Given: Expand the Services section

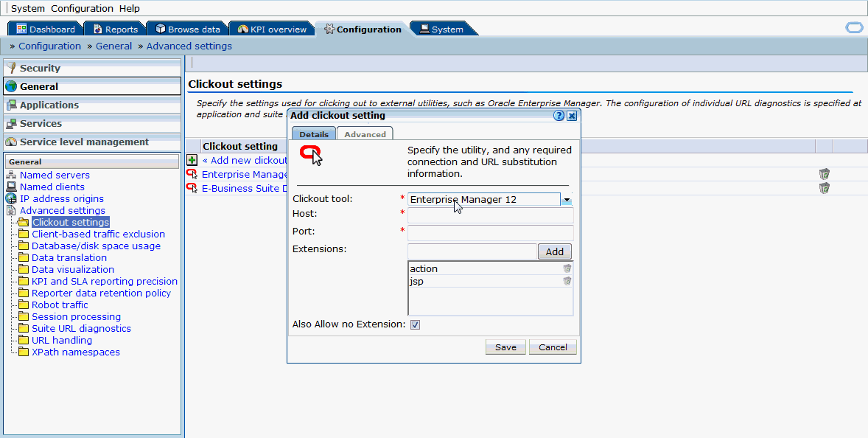Looking at the screenshot, I should coord(92,123).
